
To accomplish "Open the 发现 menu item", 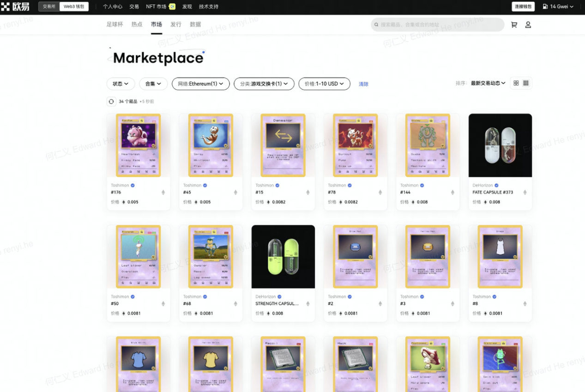I will [x=187, y=6].
